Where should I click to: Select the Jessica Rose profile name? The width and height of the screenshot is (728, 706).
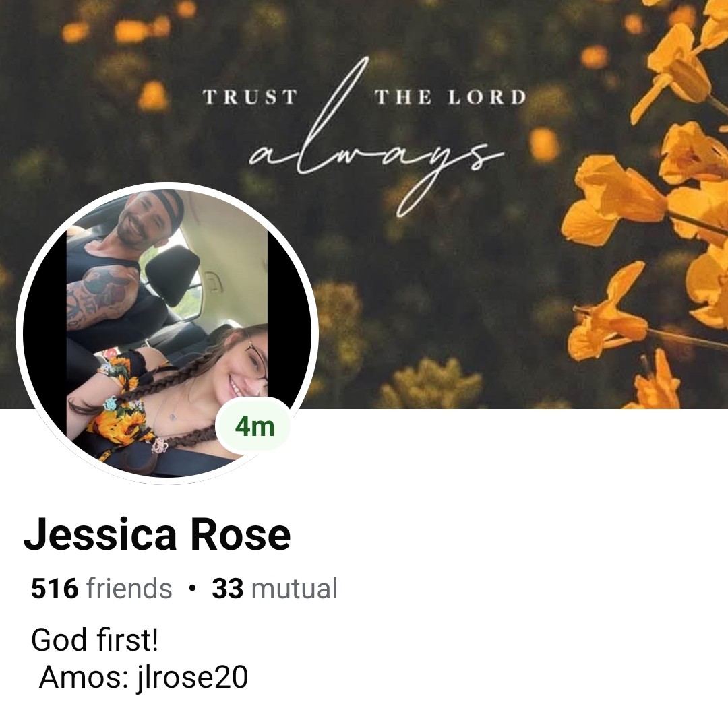(x=157, y=535)
